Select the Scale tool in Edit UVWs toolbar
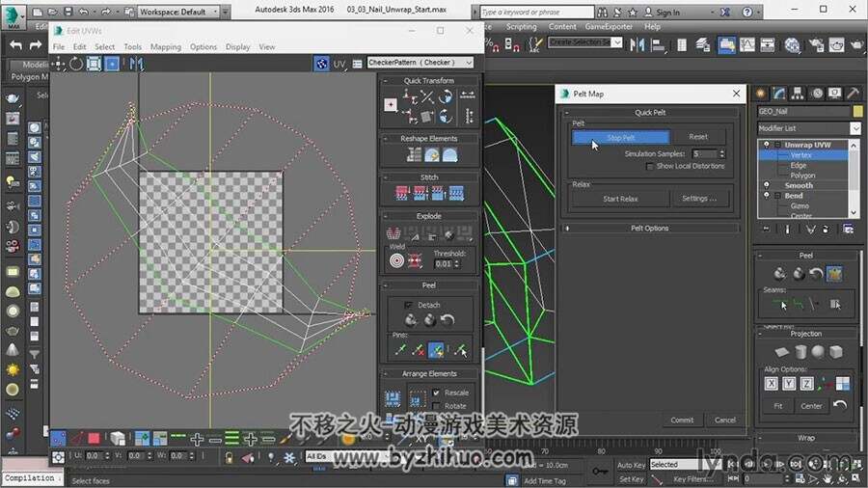The image size is (868, 488). (94, 65)
